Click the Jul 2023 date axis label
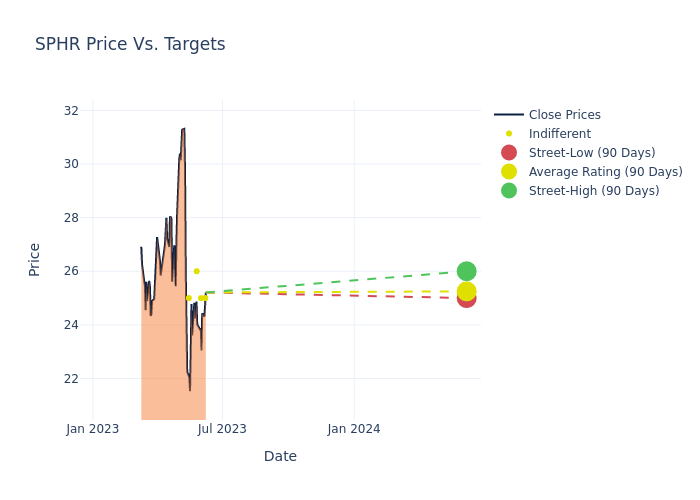Image resolution: width=700 pixels, height=500 pixels. coord(222,429)
